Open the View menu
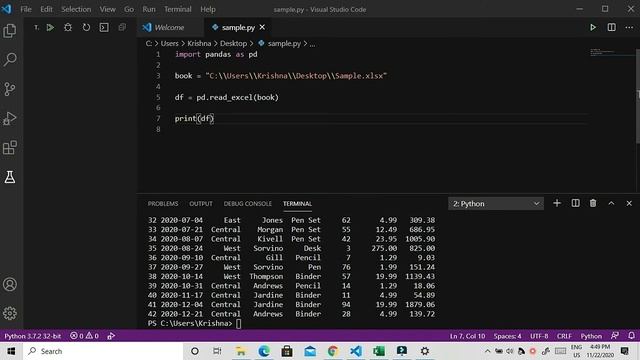 click(x=107, y=9)
